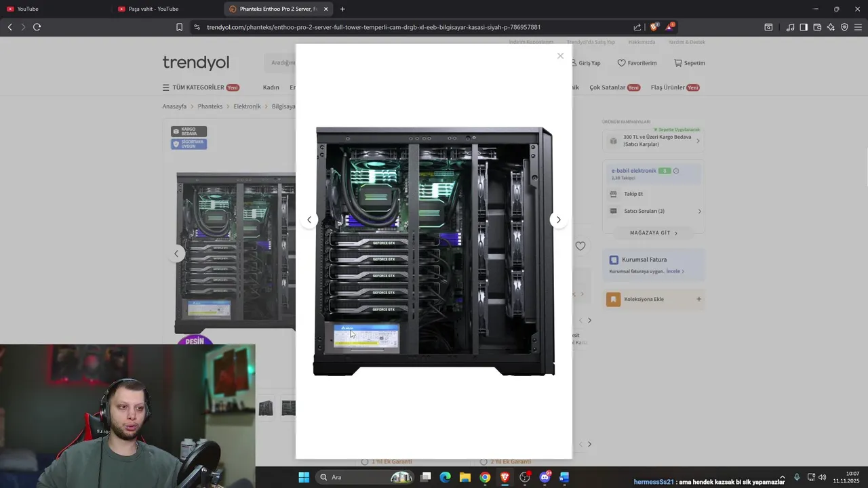Viewport: 868px width, 488px height.
Task: Open File Explorer from taskbar
Action: point(465,477)
